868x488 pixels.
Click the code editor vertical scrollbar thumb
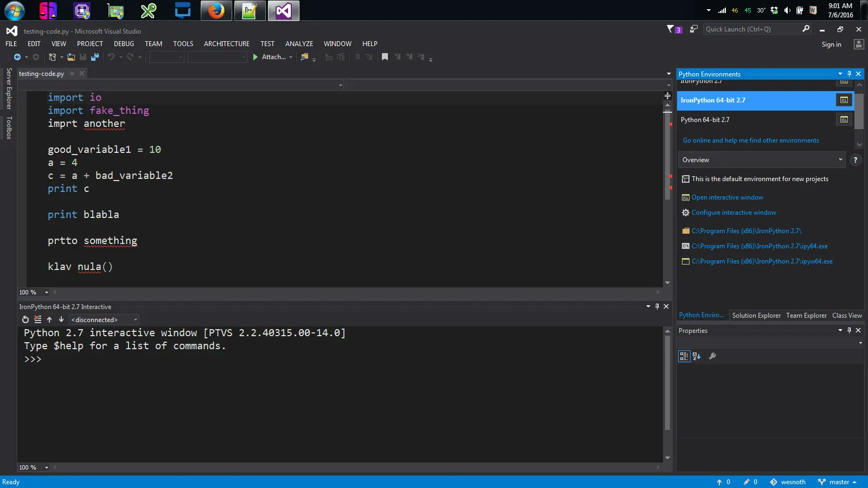pyautogui.click(x=667, y=155)
